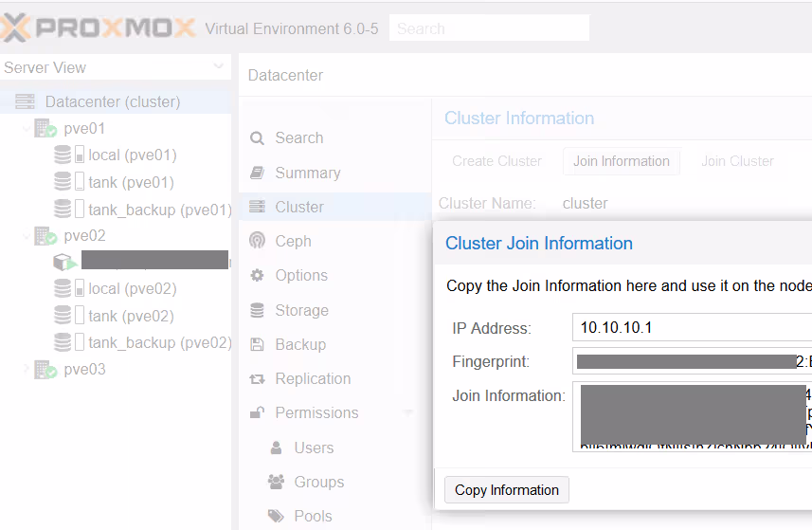Viewport: 812px width, 530px height.
Task: Select Storage in the datacenter menu
Action: [x=301, y=310]
